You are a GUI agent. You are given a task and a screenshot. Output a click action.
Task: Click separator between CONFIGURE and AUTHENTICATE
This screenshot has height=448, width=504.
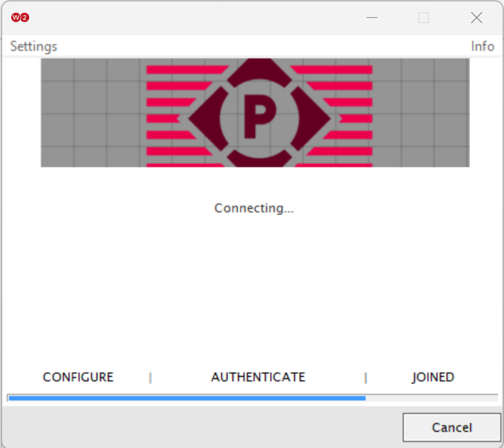click(150, 378)
